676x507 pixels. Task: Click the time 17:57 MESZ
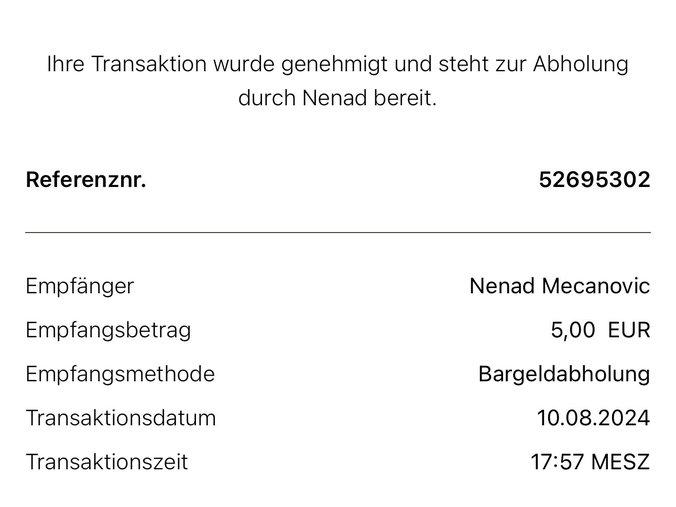[x=589, y=462]
